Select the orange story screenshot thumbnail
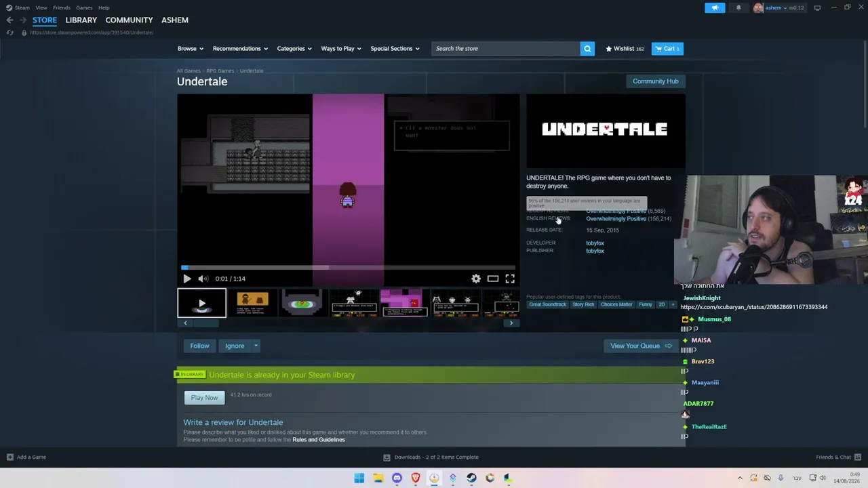Screen dimensions: 868x488 click(252, 303)
